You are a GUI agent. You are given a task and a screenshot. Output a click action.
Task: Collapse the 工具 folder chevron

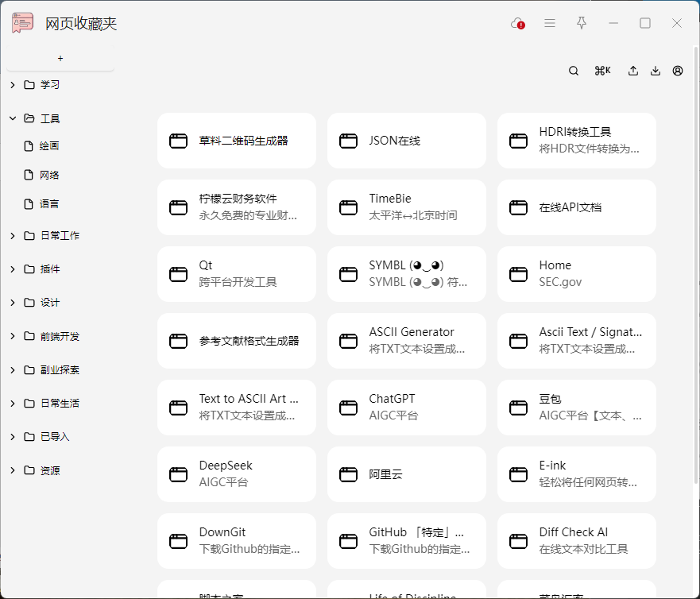point(13,118)
